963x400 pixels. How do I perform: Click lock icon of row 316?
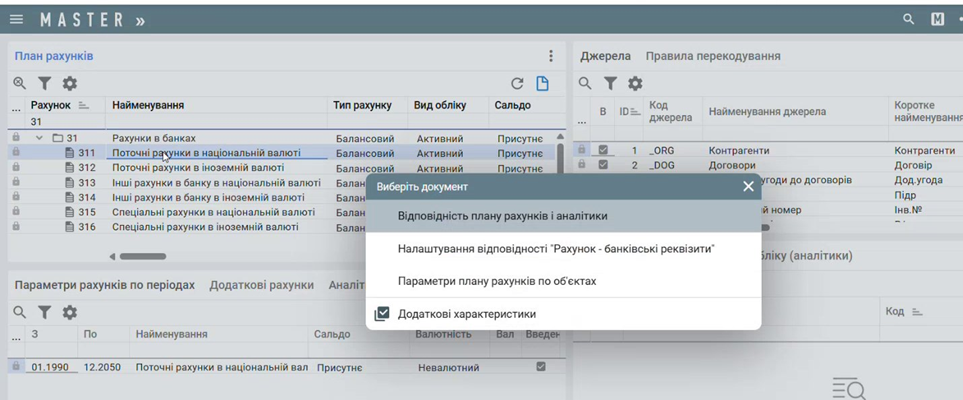click(16, 227)
